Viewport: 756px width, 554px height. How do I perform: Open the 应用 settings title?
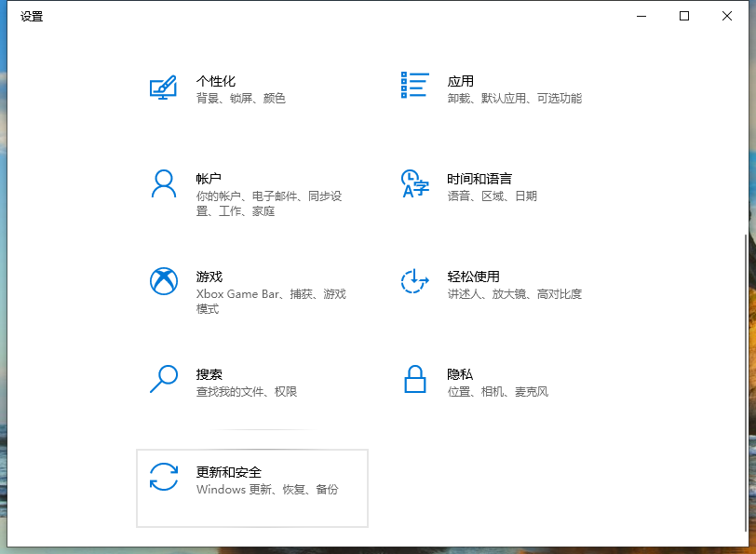[x=460, y=81]
